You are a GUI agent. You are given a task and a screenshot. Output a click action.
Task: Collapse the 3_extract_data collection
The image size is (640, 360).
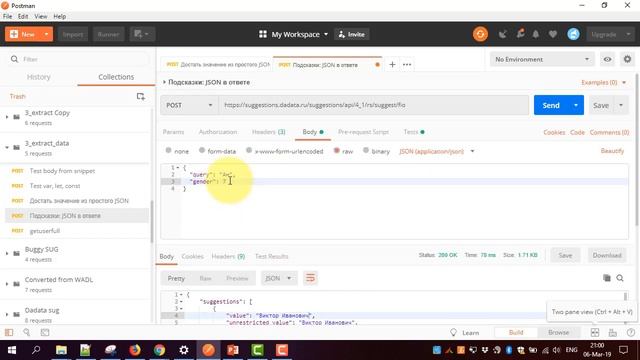7,147
